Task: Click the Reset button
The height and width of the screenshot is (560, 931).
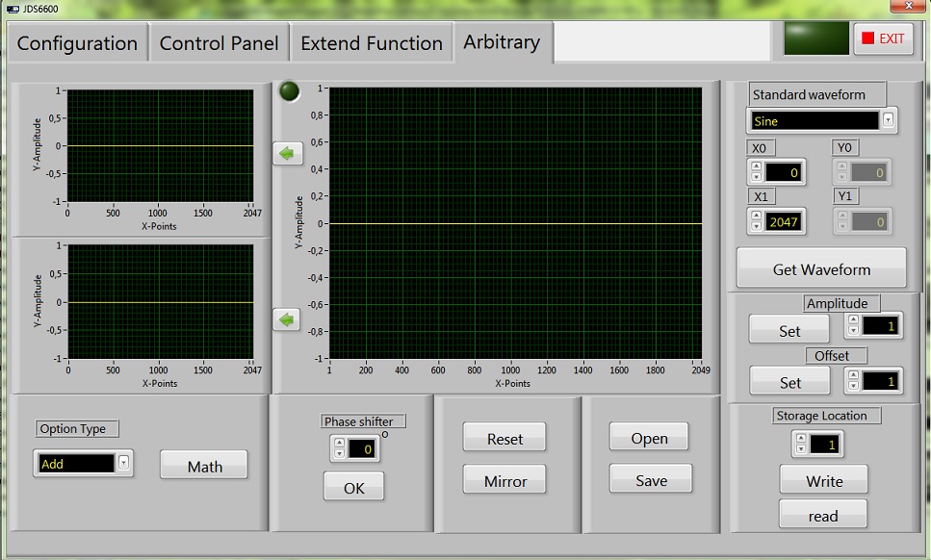Action: coord(504,439)
